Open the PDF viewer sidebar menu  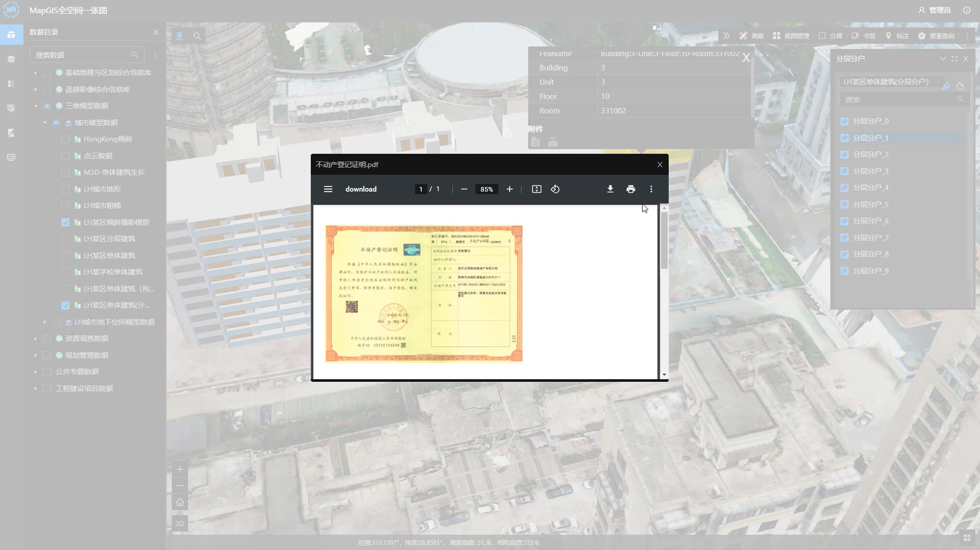point(328,189)
